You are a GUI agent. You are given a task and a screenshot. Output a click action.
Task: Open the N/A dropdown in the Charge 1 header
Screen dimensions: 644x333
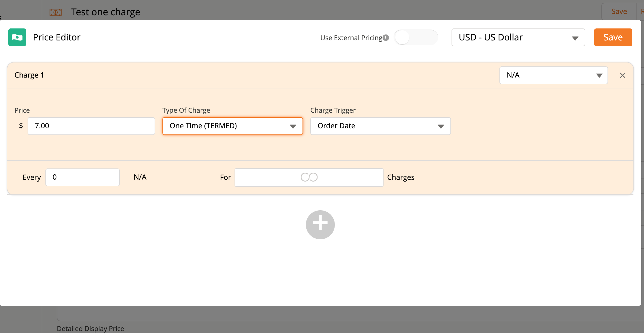553,75
